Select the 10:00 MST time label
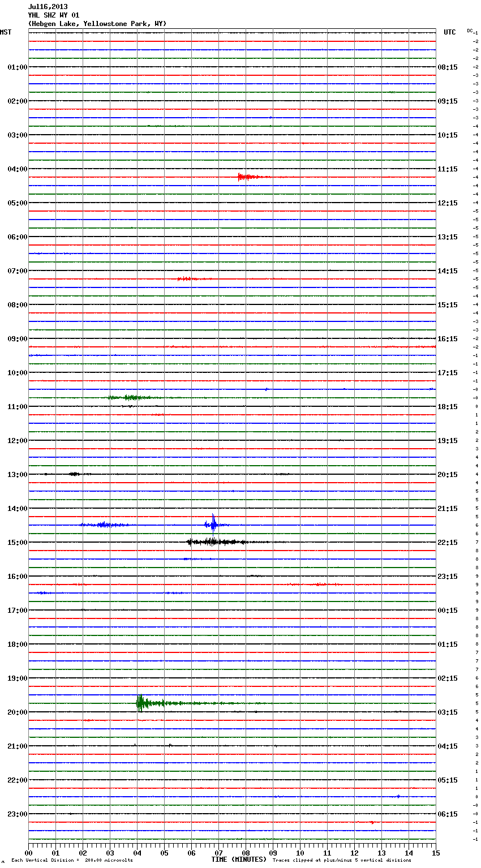Viewport: 481px width, 868px height. click(x=18, y=373)
